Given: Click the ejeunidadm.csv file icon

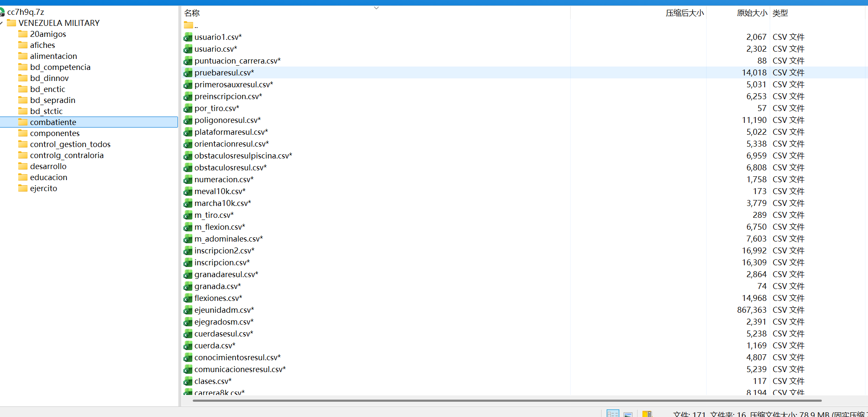Looking at the screenshot, I should pyautogui.click(x=188, y=310).
